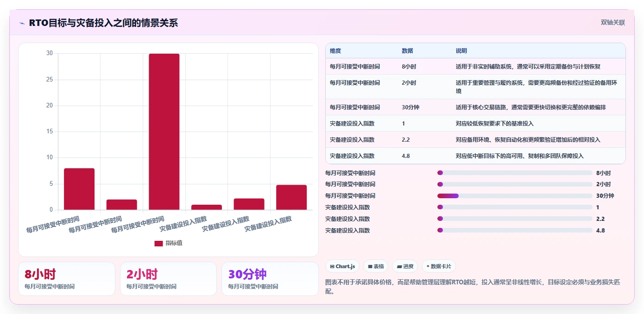This screenshot has height=314, width=644.
Task: Click the 指标值 legend text
Action: [x=174, y=243]
